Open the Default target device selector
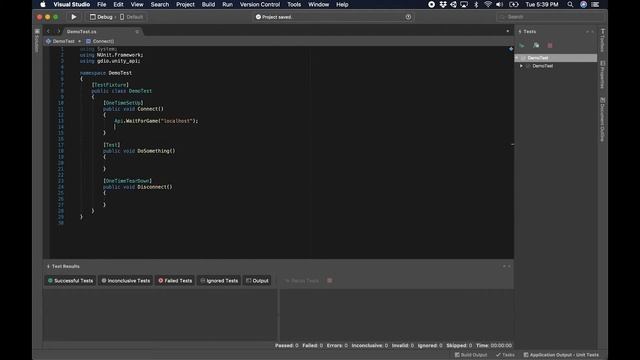Screen dimensions: 640x360 (131, 17)
